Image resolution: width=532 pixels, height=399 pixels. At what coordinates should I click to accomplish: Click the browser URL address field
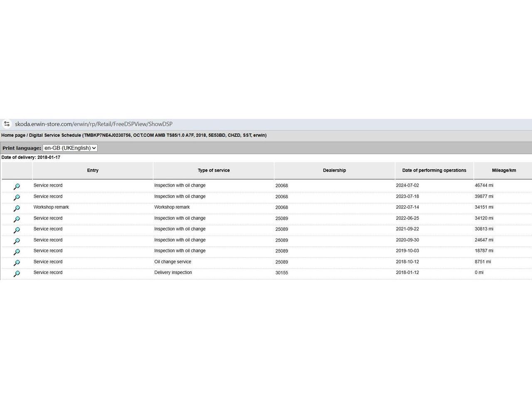[x=94, y=124]
